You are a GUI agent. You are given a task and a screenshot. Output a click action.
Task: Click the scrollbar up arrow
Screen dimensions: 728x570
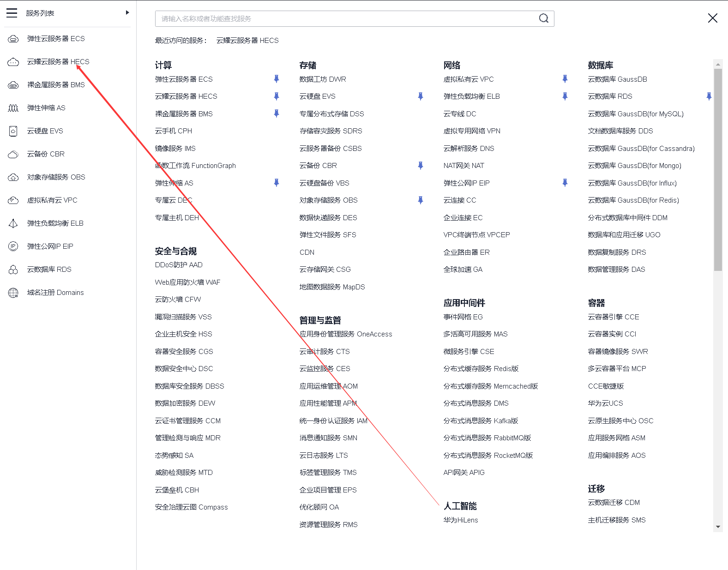pos(718,64)
